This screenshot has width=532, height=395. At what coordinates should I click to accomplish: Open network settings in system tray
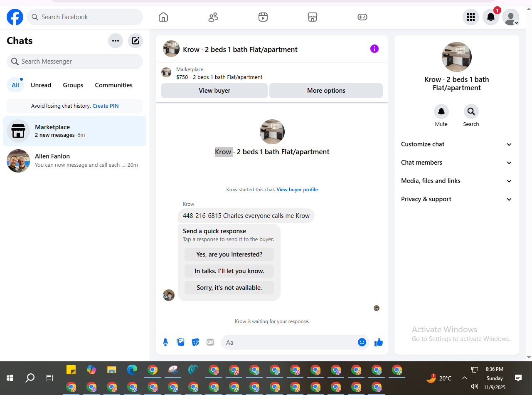point(474,370)
